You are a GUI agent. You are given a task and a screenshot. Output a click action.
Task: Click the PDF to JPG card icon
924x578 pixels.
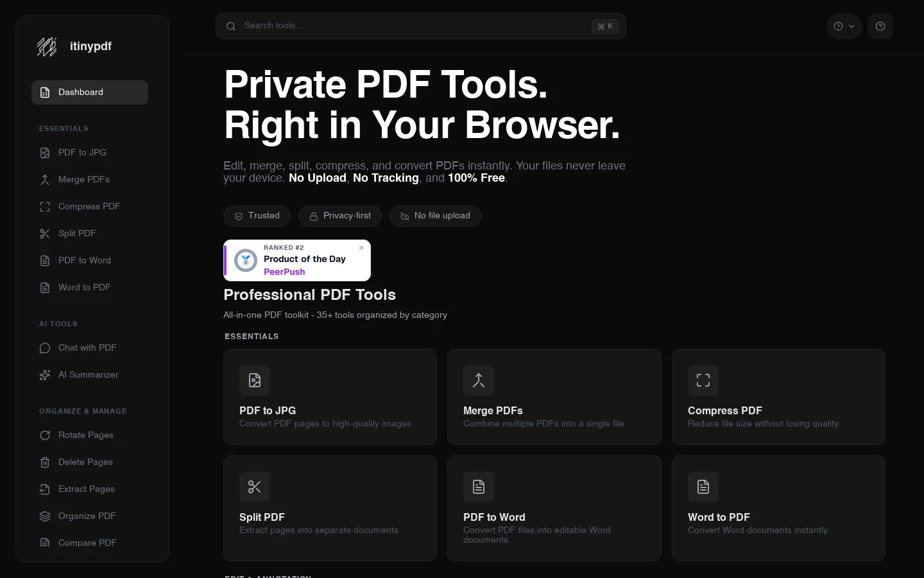(255, 380)
